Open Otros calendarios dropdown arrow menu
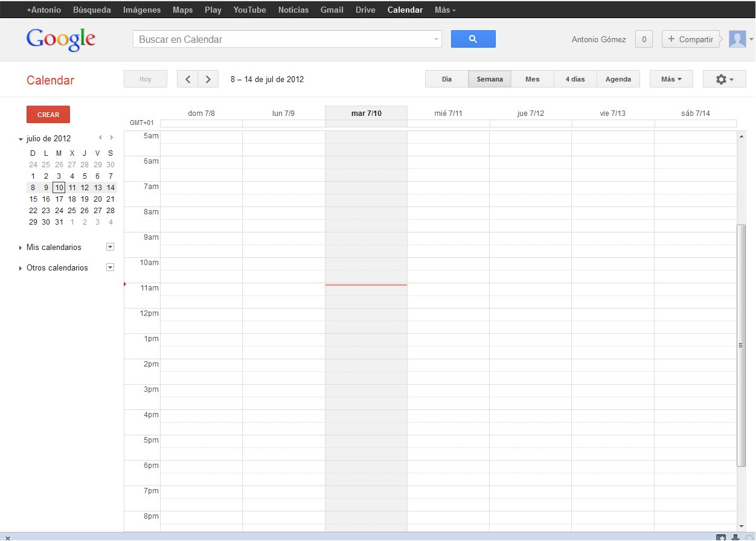 point(110,267)
